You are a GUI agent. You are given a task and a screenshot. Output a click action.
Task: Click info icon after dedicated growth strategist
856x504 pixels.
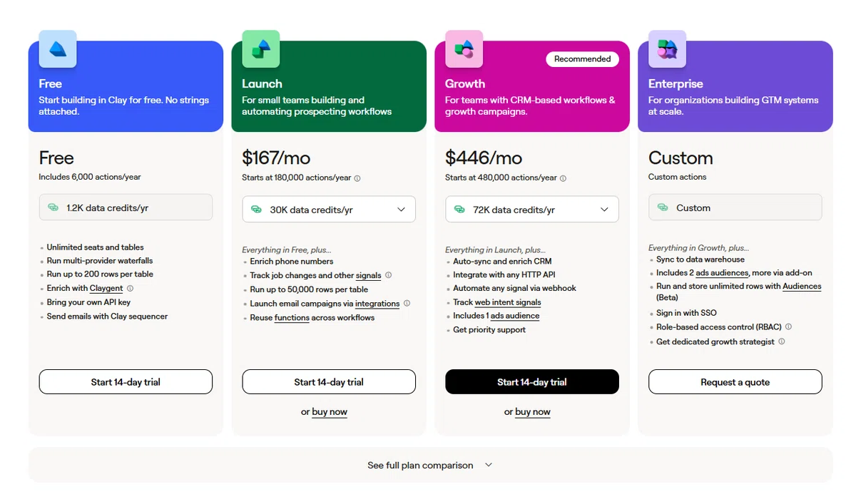click(782, 342)
